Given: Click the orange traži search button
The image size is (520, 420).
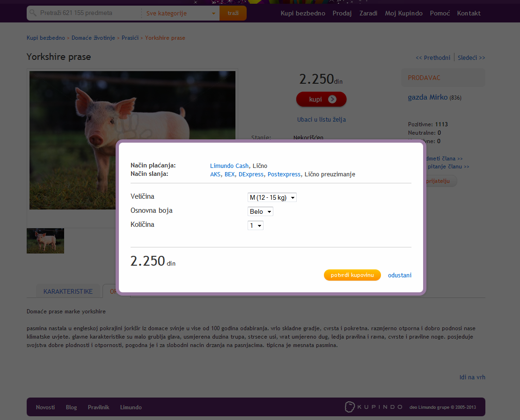Looking at the screenshot, I should point(233,13).
